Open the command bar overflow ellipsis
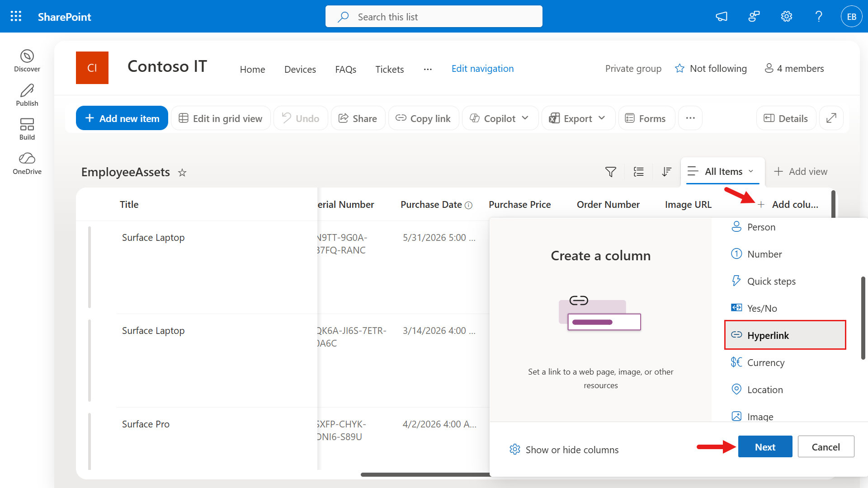Viewport: 868px width, 488px height. coord(690,118)
